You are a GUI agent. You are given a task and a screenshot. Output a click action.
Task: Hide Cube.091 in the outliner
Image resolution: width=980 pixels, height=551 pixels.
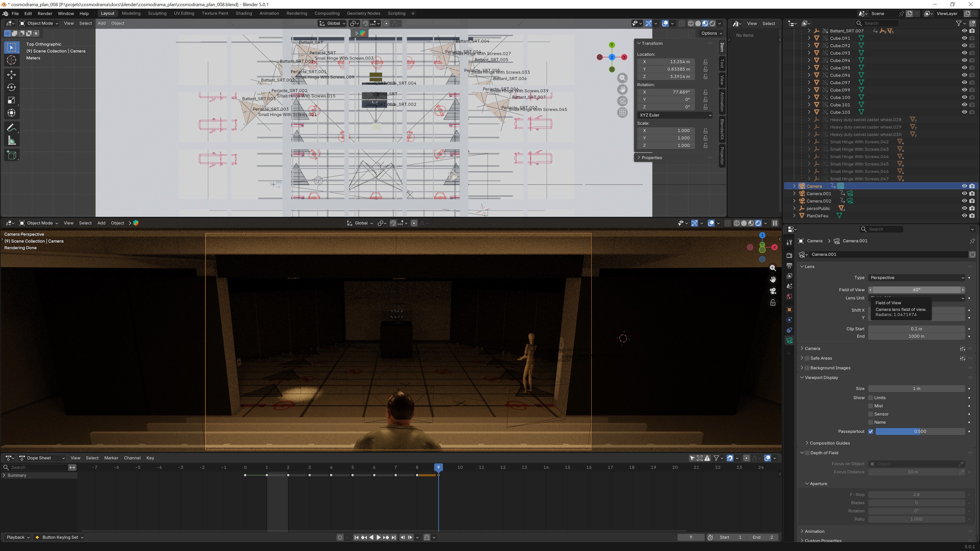click(964, 38)
